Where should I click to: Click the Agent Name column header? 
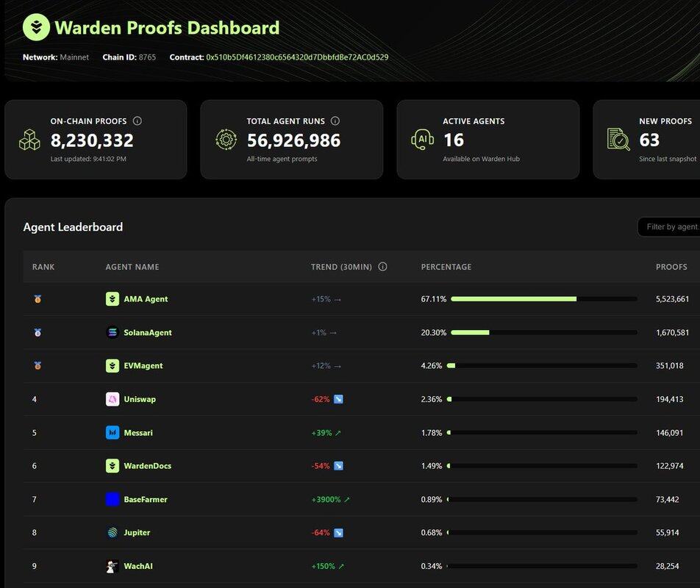[x=132, y=267]
